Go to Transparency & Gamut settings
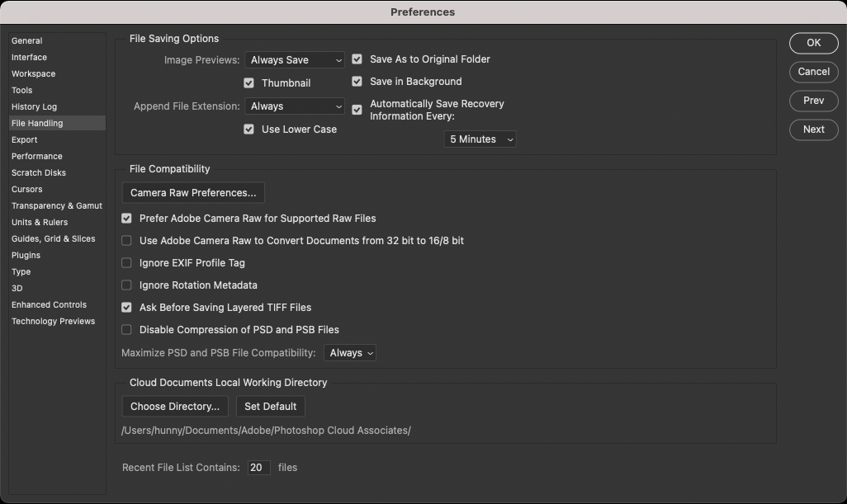Image resolution: width=847 pixels, height=504 pixels. tap(57, 205)
